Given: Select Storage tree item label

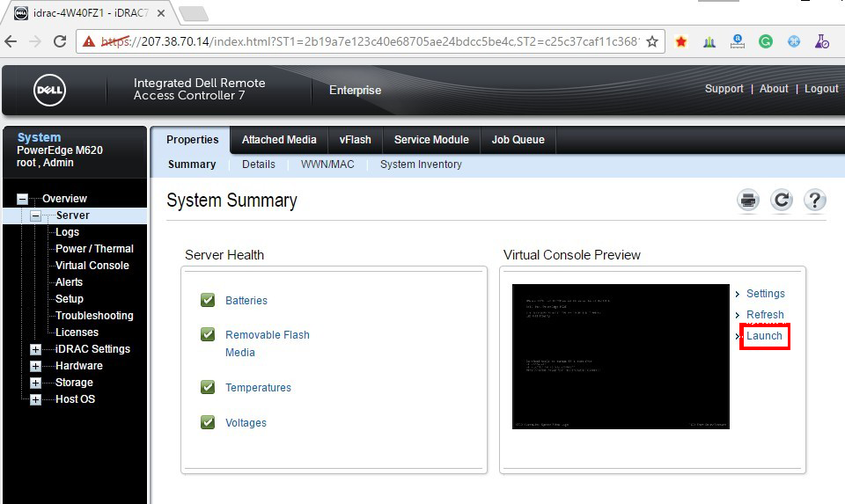Looking at the screenshot, I should pyautogui.click(x=74, y=383).
